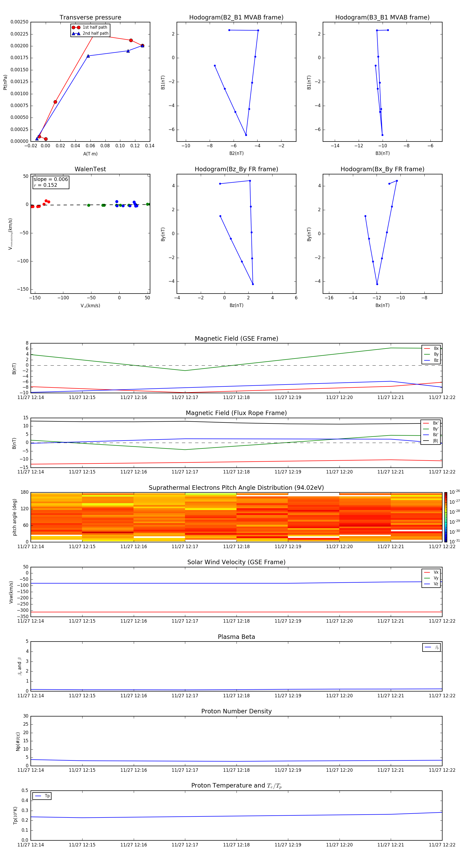
Task: Click the 'V_A(km/s)' x-axis label
Action: pos(90,306)
